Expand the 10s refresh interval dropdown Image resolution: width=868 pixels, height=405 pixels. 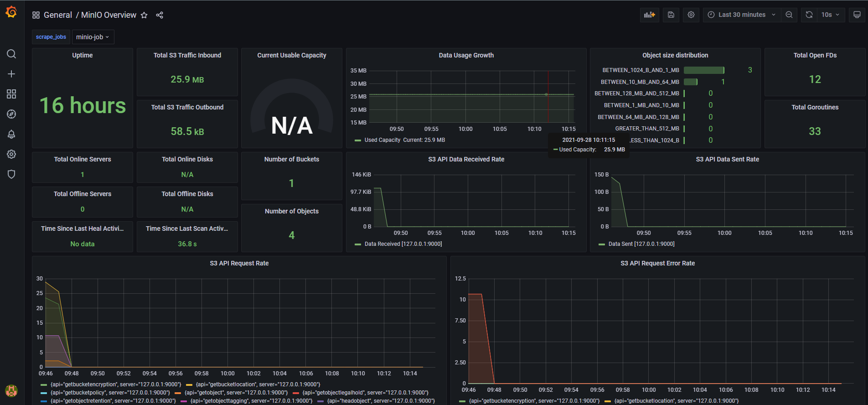click(831, 15)
